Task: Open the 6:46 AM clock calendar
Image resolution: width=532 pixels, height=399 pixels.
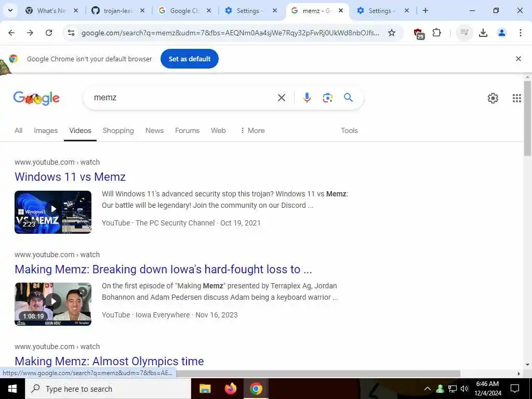Action: (x=487, y=389)
